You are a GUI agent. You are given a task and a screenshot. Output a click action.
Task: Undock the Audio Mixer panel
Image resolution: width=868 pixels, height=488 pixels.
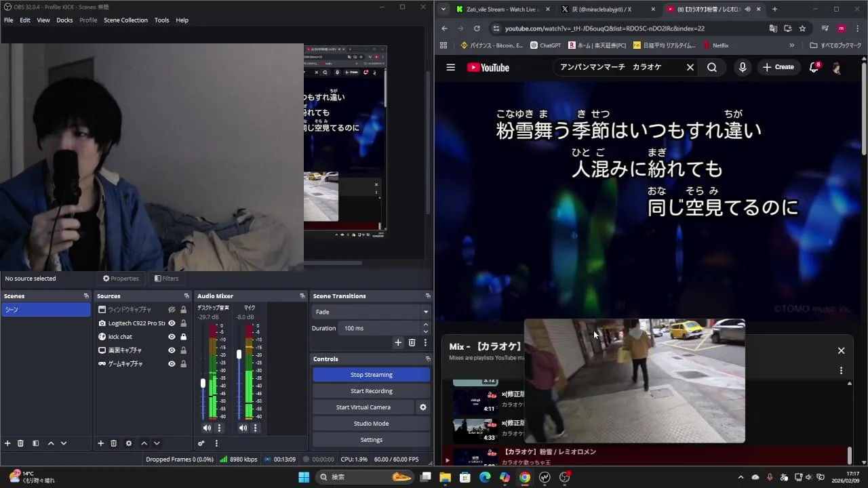302,296
